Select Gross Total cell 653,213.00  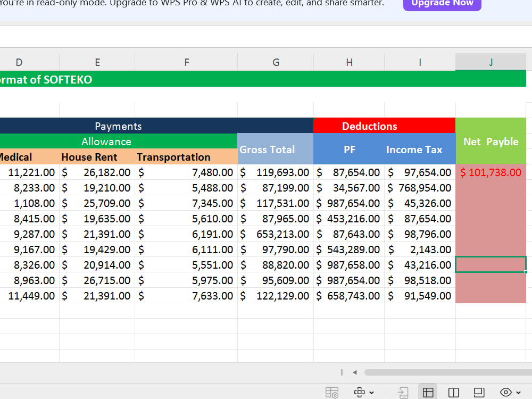pos(276,234)
